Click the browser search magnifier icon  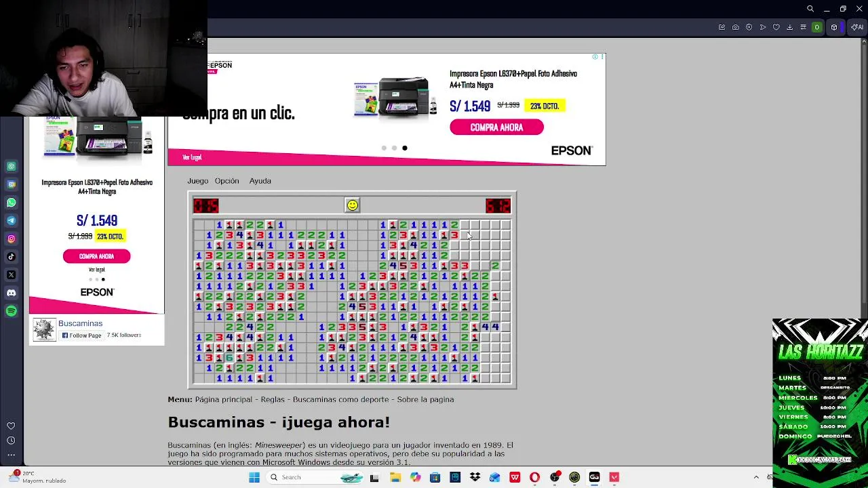pos(810,9)
